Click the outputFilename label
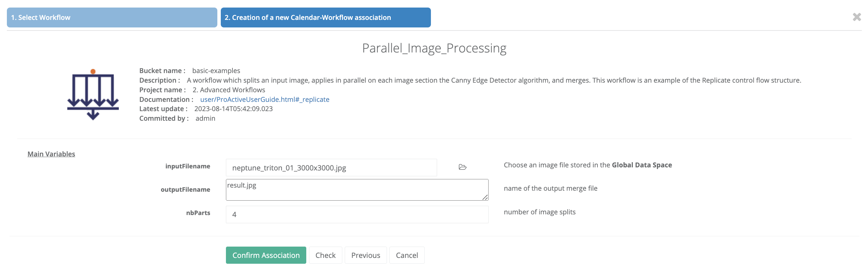This screenshot has height=273, width=868. pyautogui.click(x=185, y=190)
